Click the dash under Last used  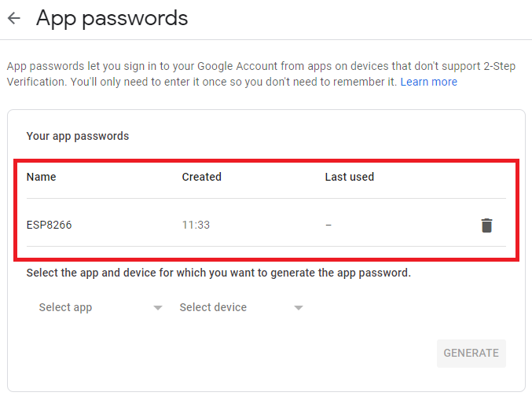point(328,225)
